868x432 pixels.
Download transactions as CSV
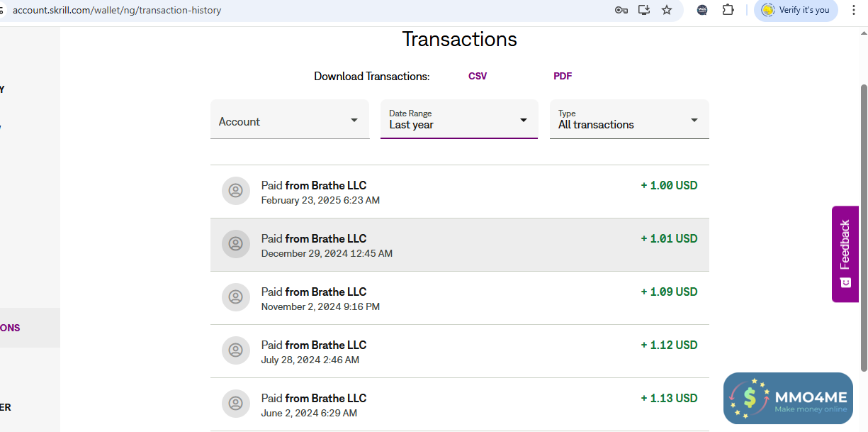pos(478,76)
